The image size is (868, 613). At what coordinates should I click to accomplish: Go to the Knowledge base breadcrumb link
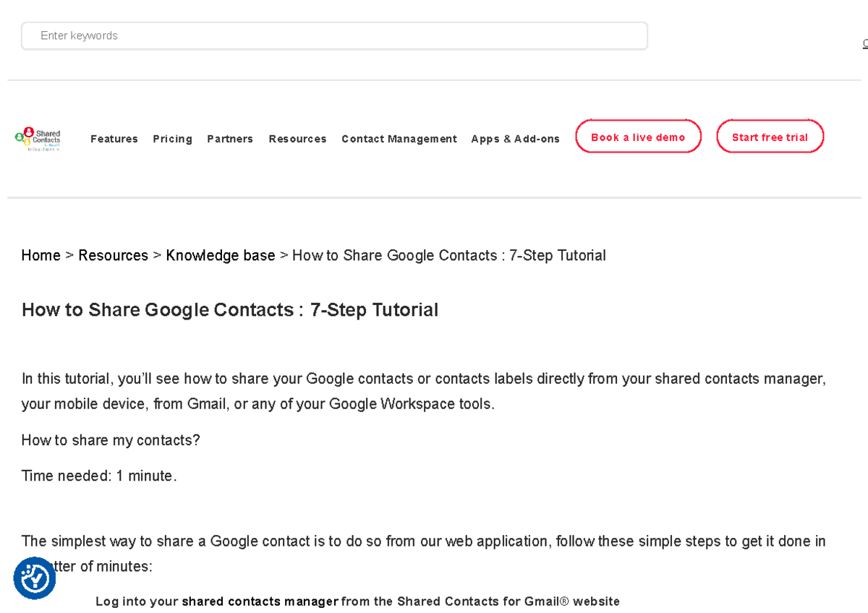[221, 255]
